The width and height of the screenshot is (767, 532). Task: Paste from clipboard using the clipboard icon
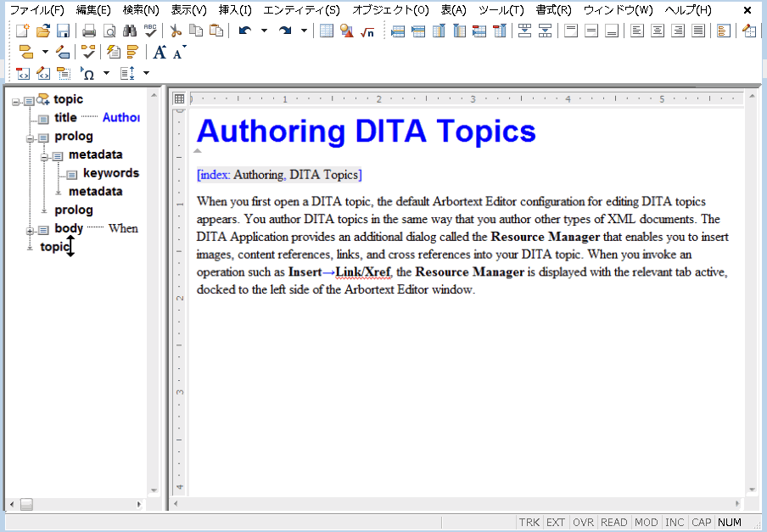coord(216,31)
